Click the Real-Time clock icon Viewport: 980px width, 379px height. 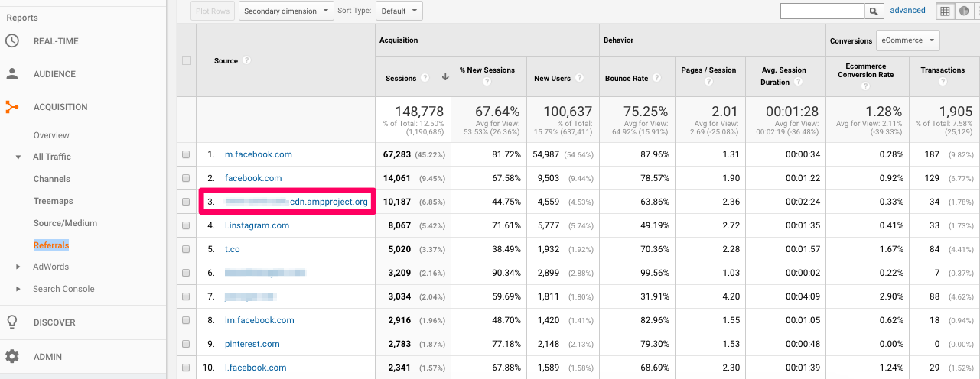[12, 41]
